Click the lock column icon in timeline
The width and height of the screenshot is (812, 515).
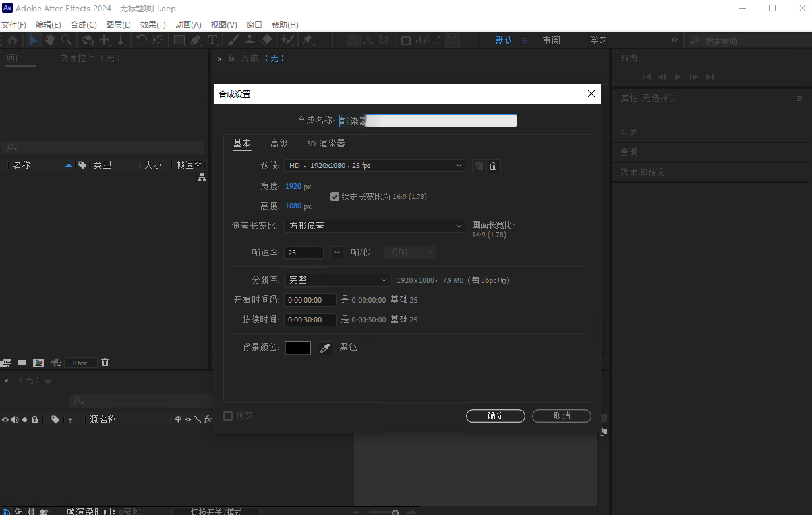[x=35, y=419]
